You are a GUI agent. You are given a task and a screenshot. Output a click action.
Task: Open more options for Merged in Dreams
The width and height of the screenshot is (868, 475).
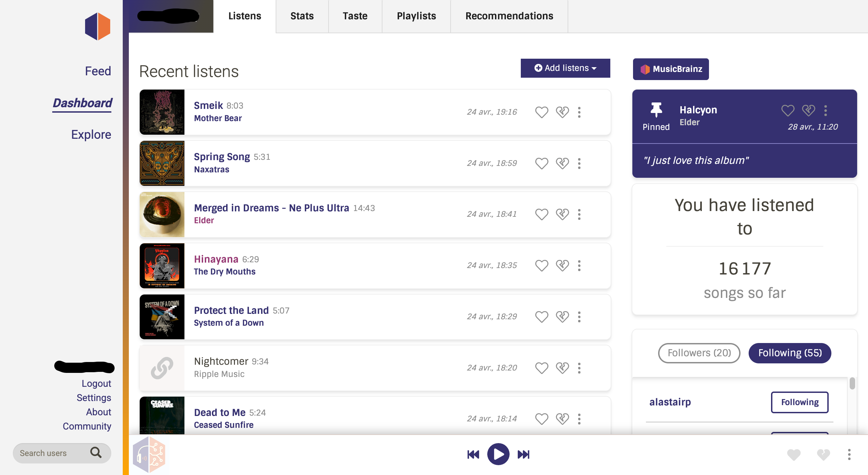pyautogui.click(x=579, y=214)
